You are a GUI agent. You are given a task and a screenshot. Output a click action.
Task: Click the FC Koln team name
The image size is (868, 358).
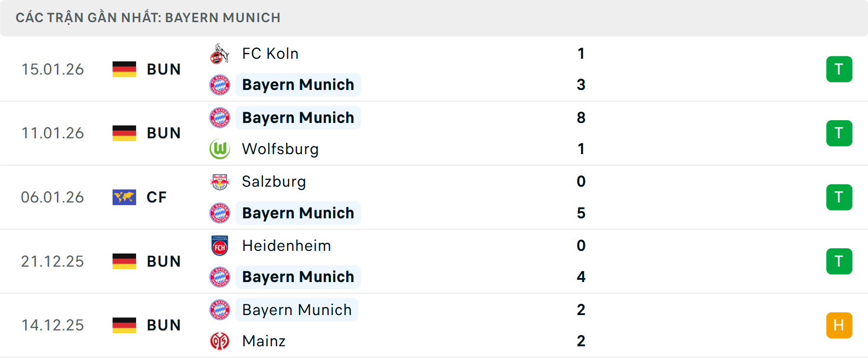pyautogui.click(x=270, y=53)
